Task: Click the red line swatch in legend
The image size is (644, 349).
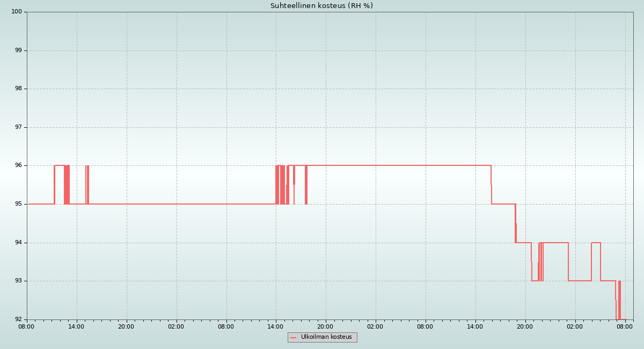Action: 293,338
